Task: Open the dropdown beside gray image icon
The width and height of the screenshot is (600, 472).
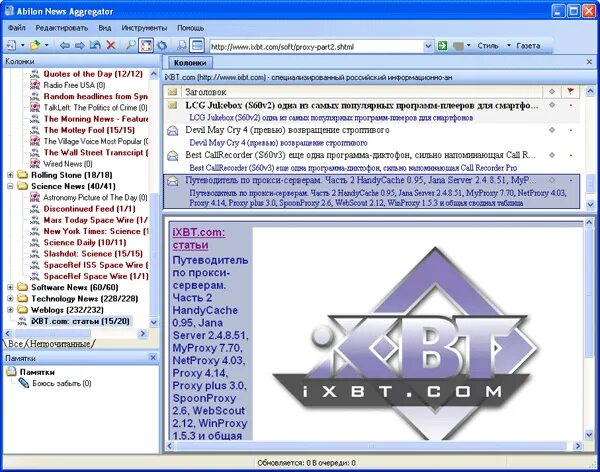Action: click(x=469, y=46)
